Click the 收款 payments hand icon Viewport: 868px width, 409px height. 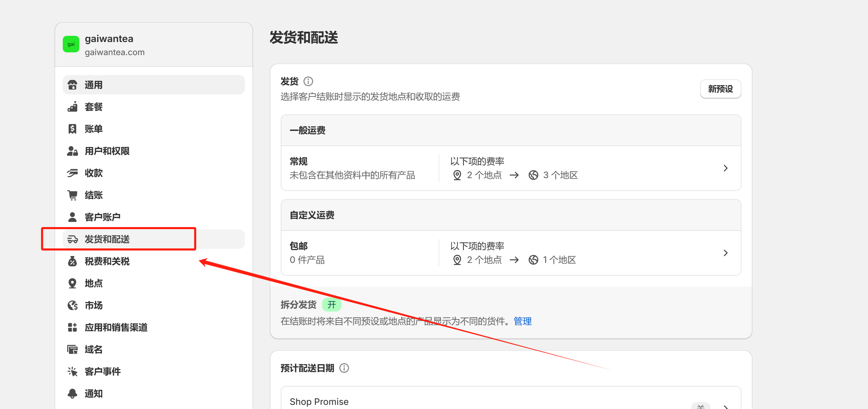[72, 173]
